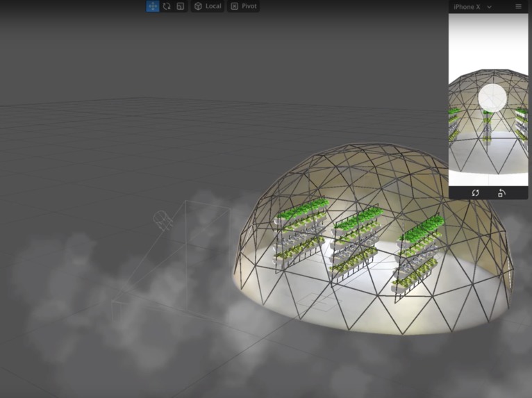532x398 pixels.
Task: Open the device preview hamburger menu
Action: tap(518, 6)
